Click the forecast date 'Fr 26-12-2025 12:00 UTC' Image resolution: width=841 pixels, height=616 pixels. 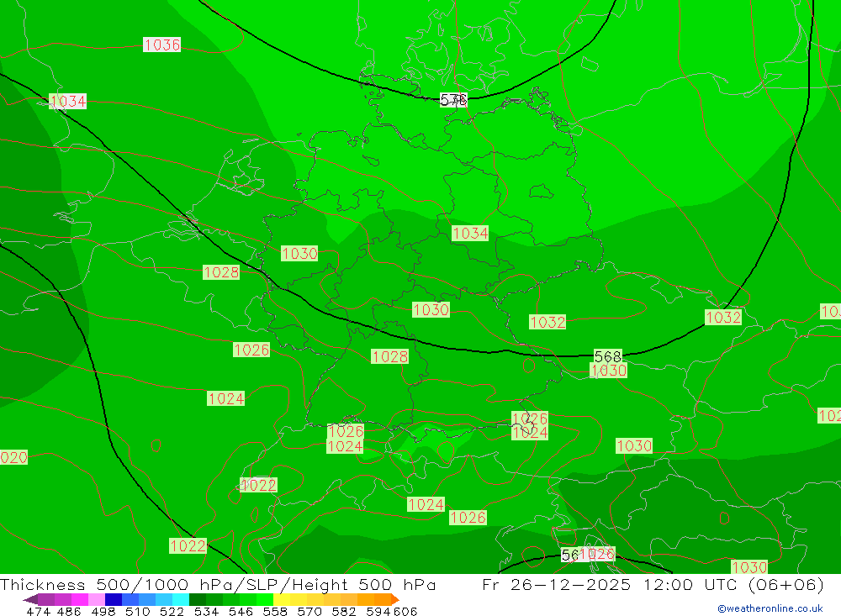(609, 584)
